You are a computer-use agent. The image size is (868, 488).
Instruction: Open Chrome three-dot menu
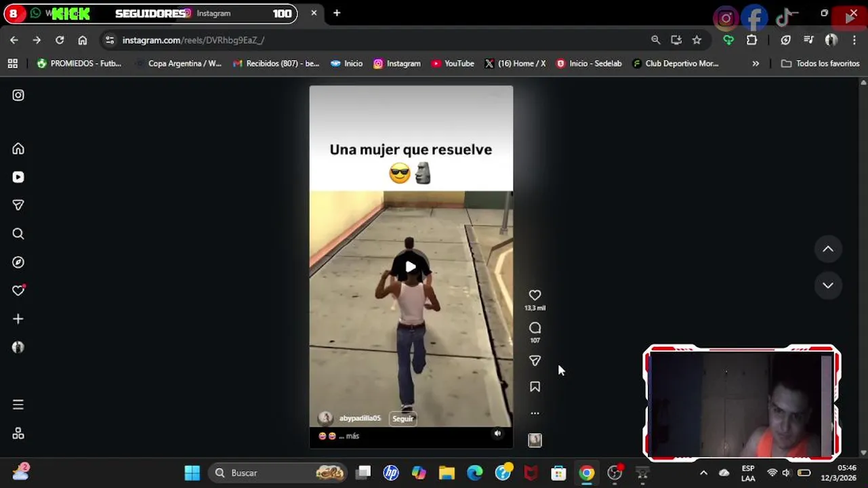tap(854, 40)
